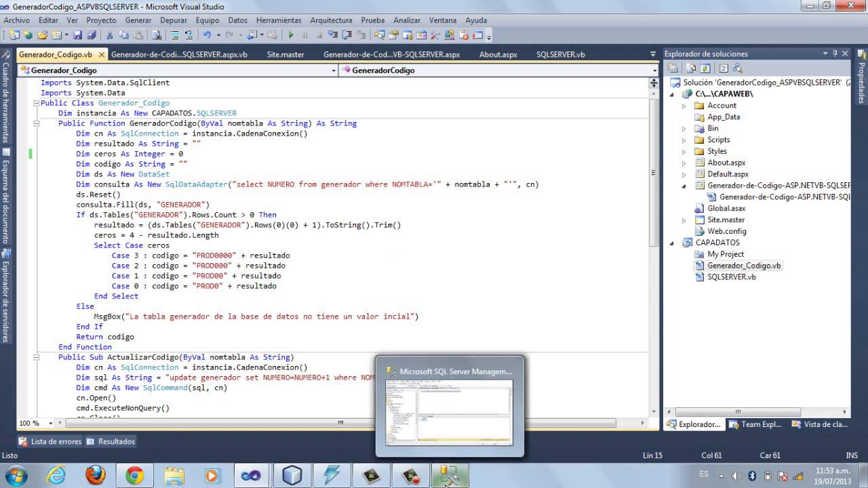
Task: Click the Add New Item toolbar icon
Action: pyautogui.click(x=57, y=35)
